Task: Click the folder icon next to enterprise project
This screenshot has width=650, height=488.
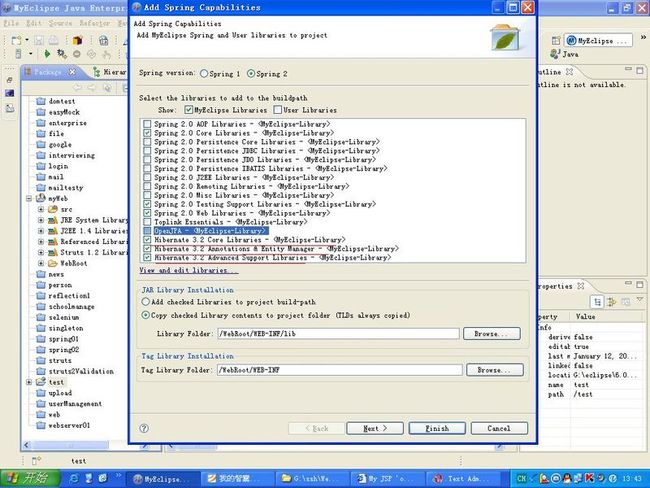Action: [x=41, y=123]
